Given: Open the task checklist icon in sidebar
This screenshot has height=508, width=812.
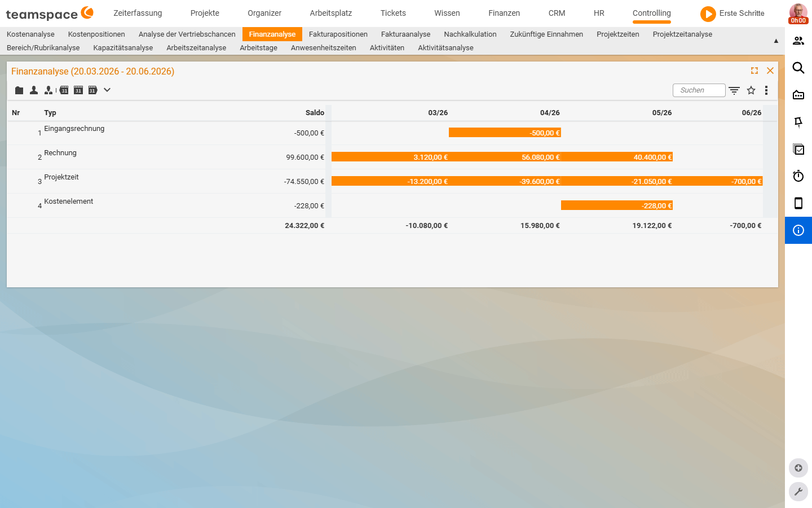Looking at the screenshot, I should [x=798, y=149].
